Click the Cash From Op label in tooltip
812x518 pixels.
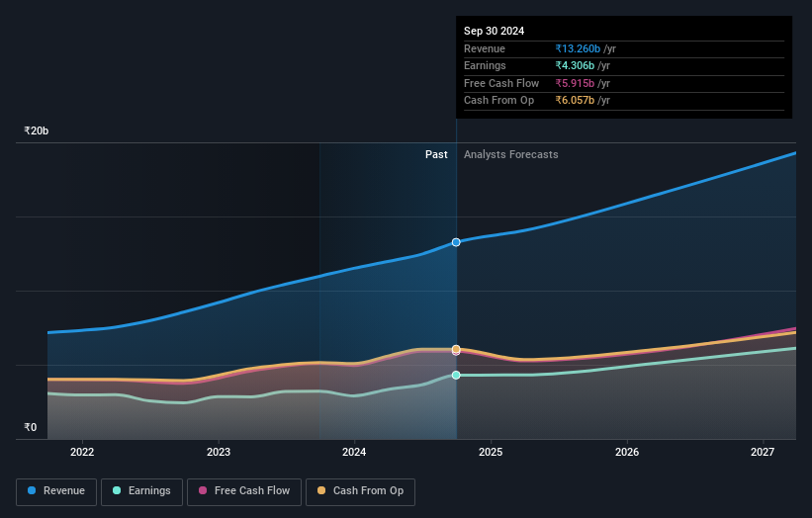(x=498, y=101)
